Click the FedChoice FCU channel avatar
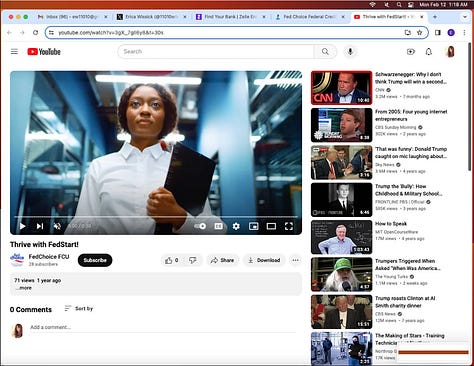This screenshot has height=366, width=474. 17,260
